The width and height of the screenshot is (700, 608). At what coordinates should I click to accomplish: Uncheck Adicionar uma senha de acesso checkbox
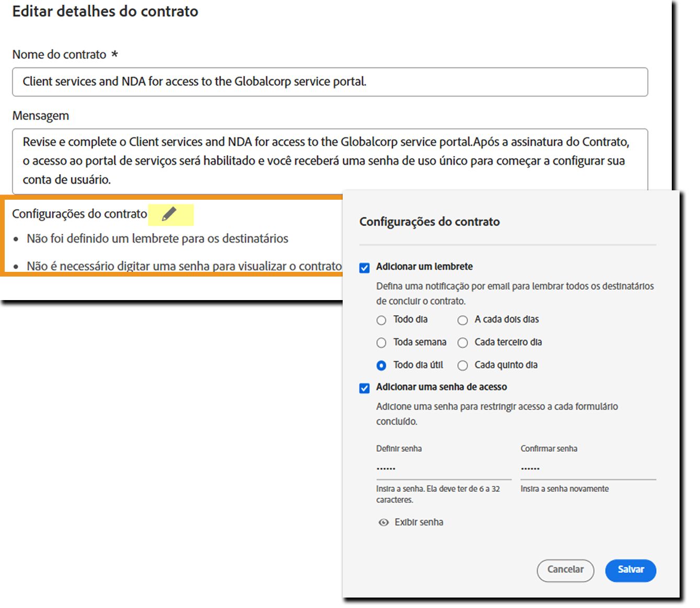click(x=365, y=388)
